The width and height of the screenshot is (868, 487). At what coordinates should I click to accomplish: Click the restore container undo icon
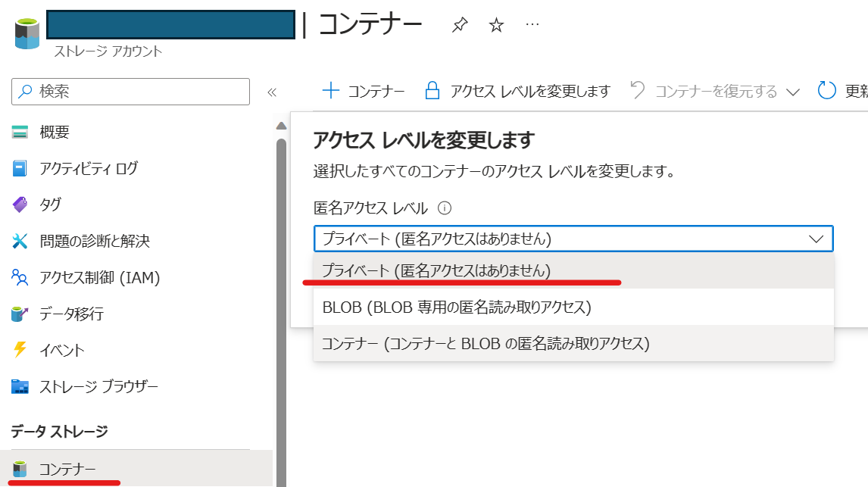pyautogui.click(x=638, y=89)
